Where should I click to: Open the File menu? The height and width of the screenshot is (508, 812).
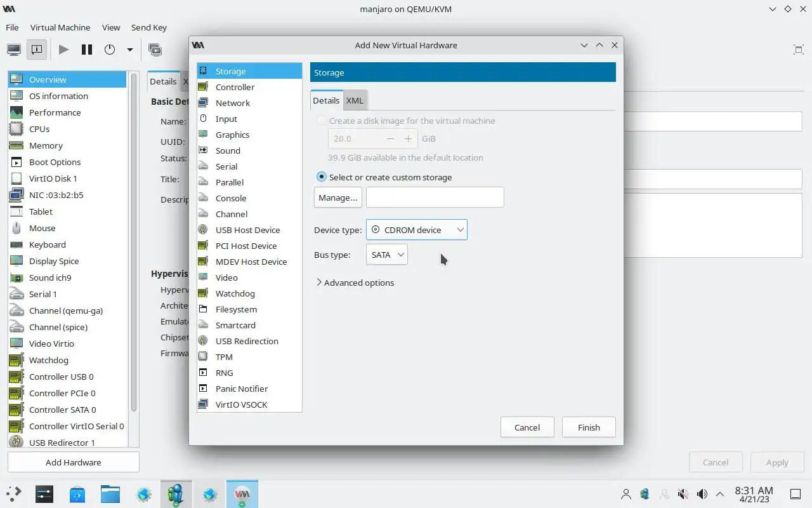(x=12, y=27)
